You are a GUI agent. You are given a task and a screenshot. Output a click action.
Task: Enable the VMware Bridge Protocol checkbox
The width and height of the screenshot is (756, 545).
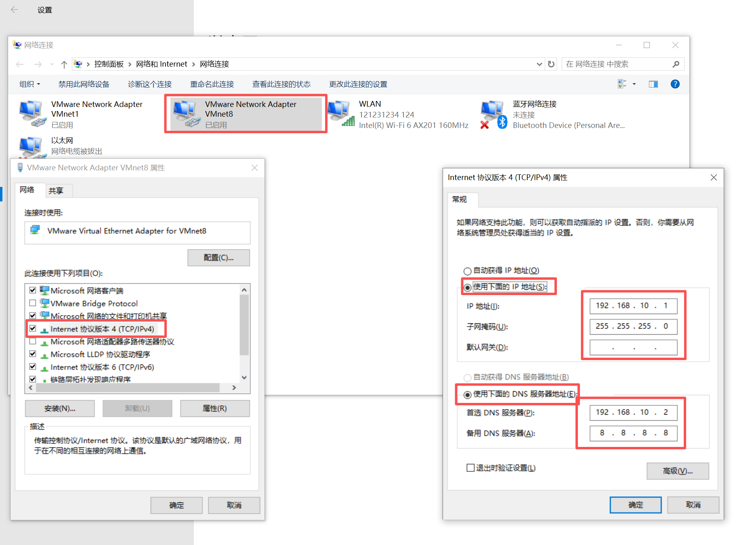[x=33, y=303]
